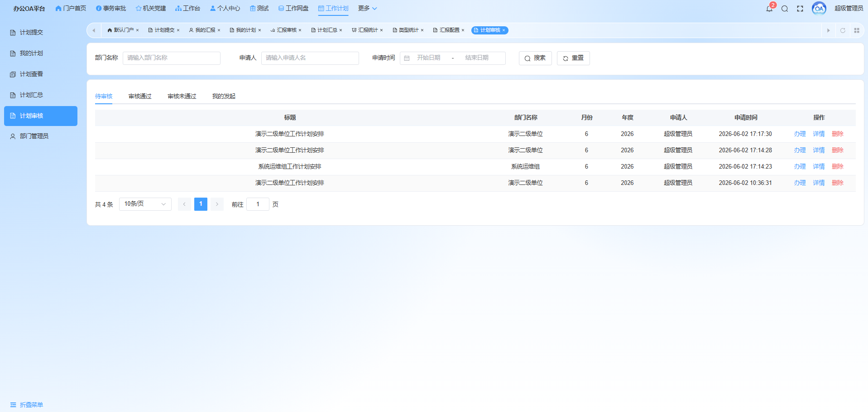Close the 默认门户 tab
The image size is (868, 412).
pos(137,30)
